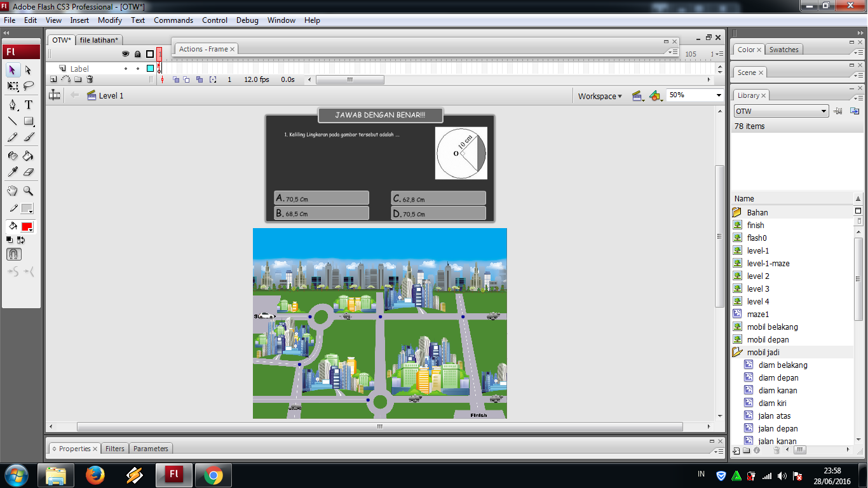Toggle Snap to Objects magnet
Image resolution: width=868 pixels, height=488 pixels.
[14, 254]
